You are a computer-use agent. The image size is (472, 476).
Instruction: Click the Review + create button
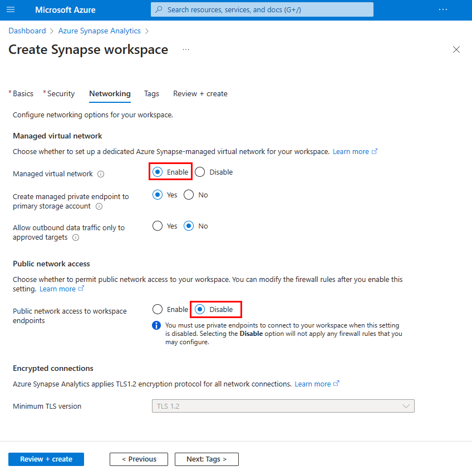[46, 459]
